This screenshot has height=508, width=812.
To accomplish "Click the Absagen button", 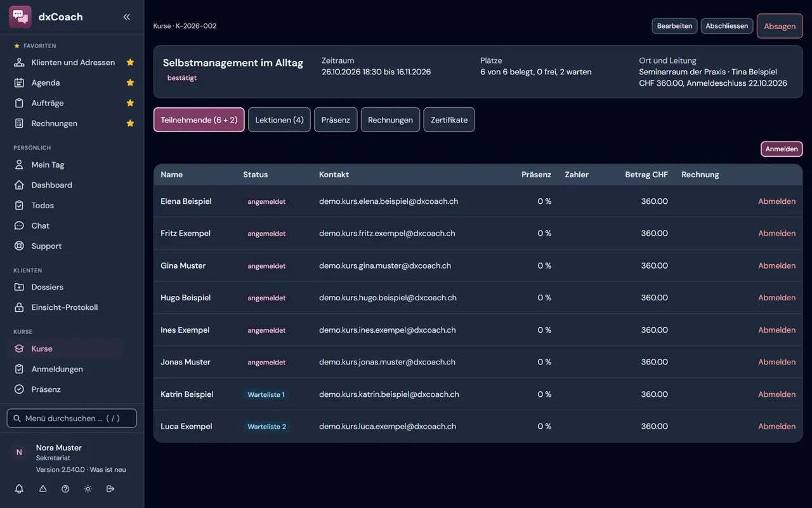I will [780, 26].
